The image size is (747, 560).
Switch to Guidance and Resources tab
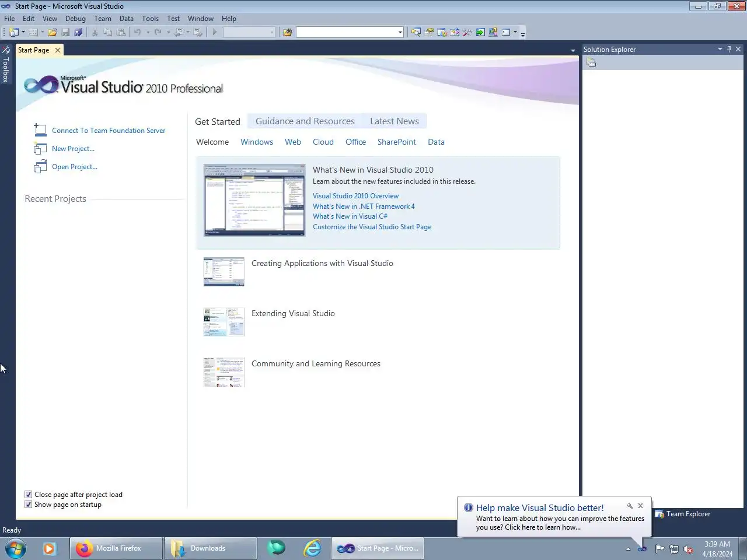point(305,121)
